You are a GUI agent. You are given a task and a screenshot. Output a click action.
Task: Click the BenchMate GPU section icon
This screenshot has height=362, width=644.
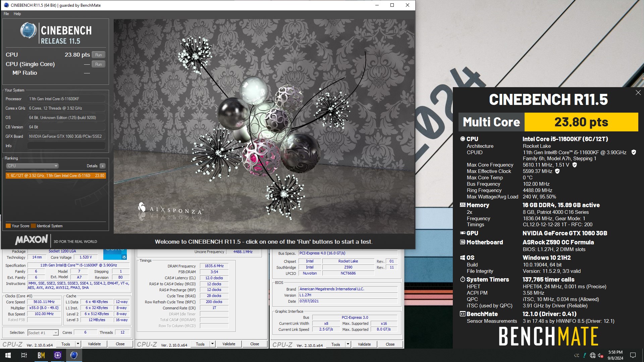point(463,233)
